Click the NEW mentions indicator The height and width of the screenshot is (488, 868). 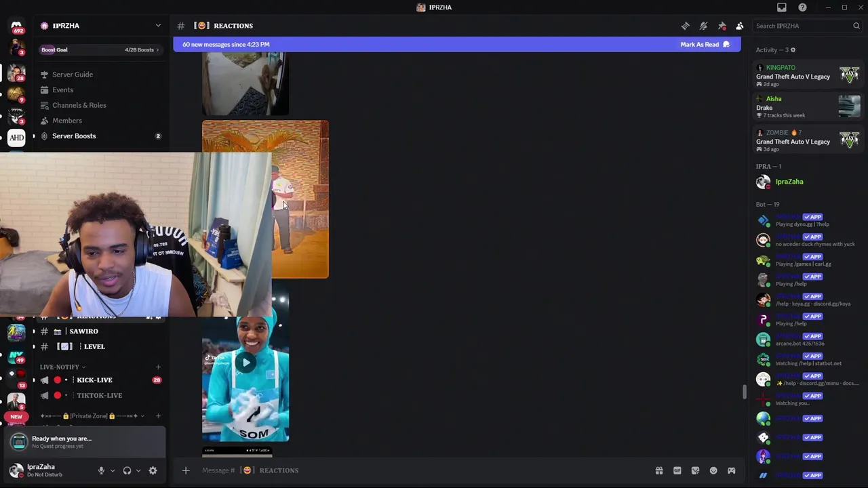click(16, 417)
